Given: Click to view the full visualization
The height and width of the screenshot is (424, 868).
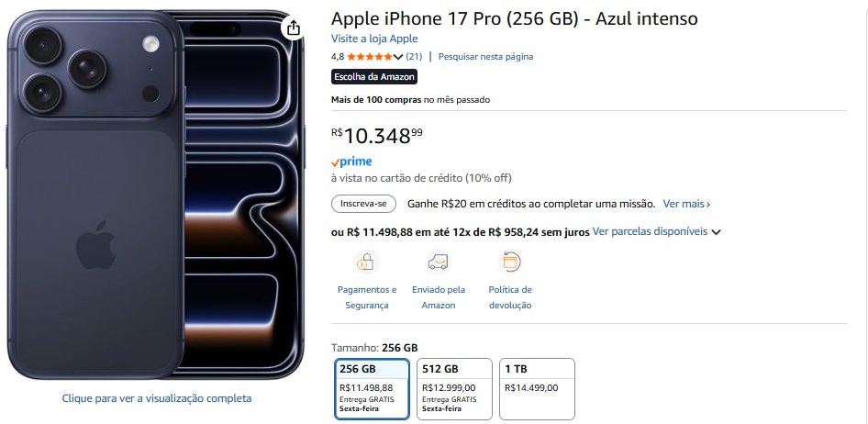Looking at the screenshot, I should pos(157,398).
